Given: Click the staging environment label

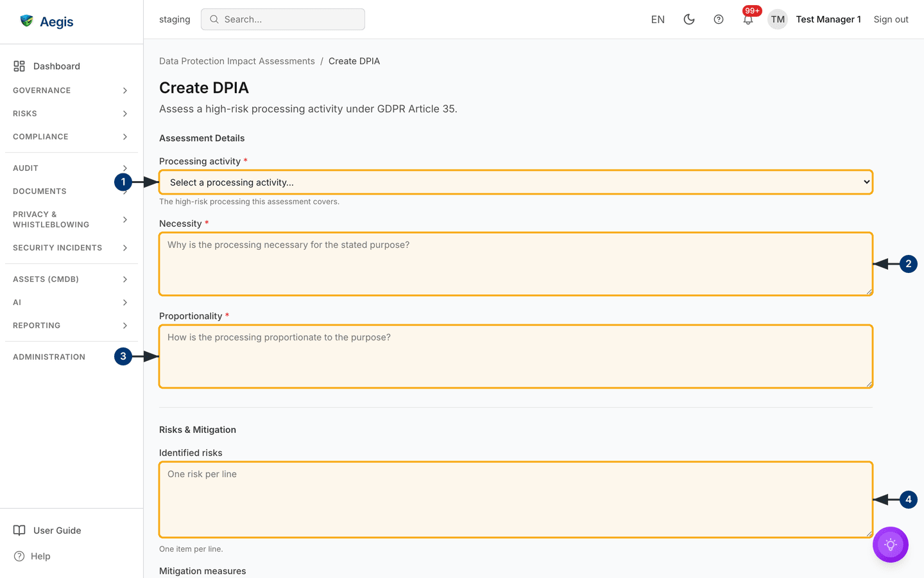Looking at the screenshot, I should pos(175,19).
